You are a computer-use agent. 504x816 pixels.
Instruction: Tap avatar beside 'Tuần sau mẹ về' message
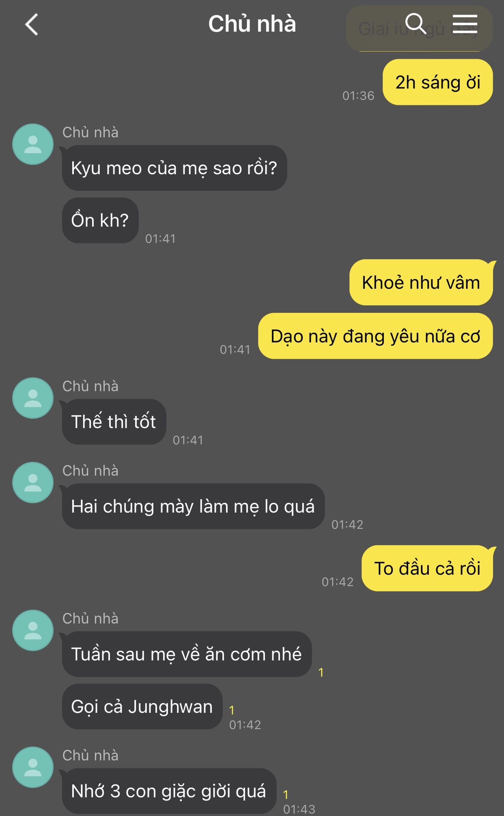(x=33, y=630)
